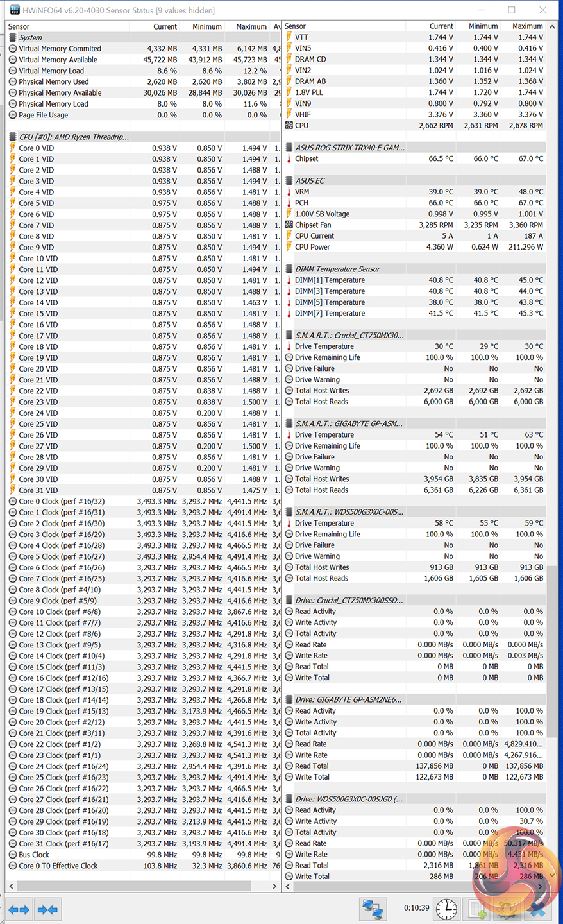Click the right pane horizontal scroll-left arrow
This screenshot has height=924, width=563.
coord(288,886)
